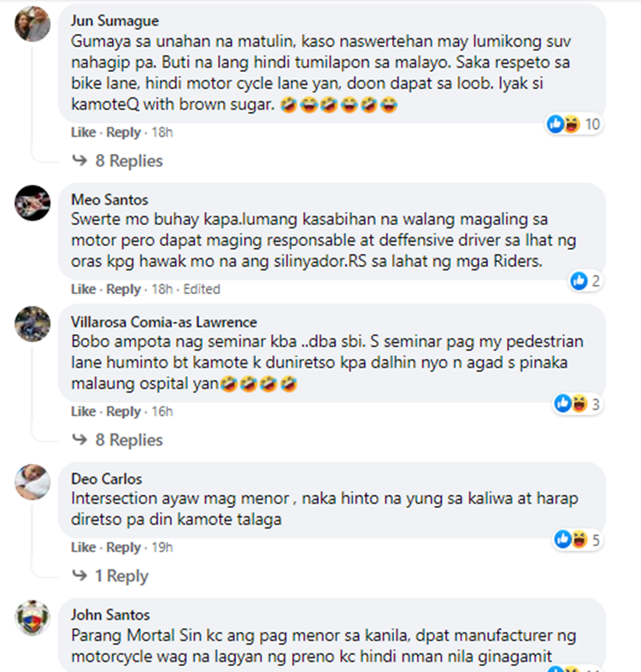Open Meo Santos's avatar

[32, 203]
